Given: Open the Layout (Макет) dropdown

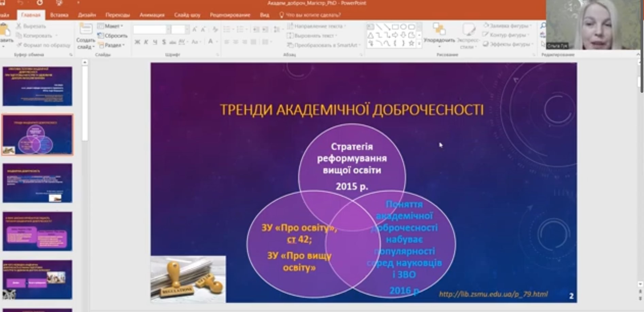Looking at the screenshot, I should point(110,26).
